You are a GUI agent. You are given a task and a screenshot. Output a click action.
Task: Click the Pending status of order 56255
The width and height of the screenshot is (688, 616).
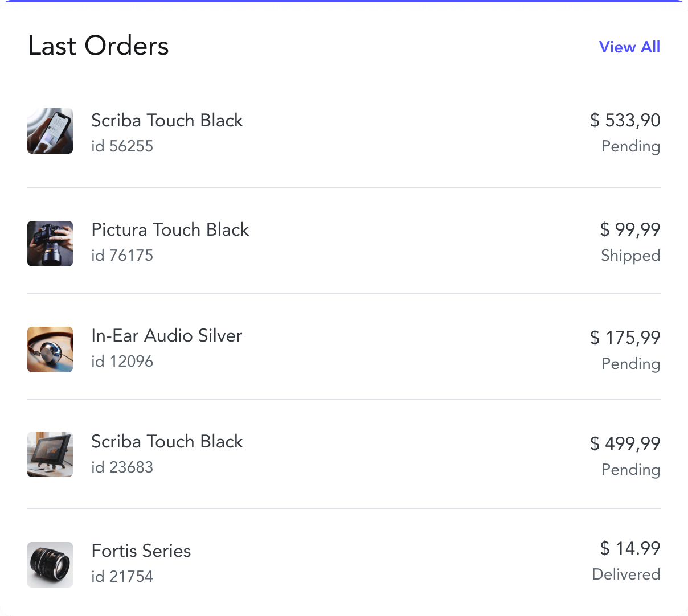click(x=630, y=146)
